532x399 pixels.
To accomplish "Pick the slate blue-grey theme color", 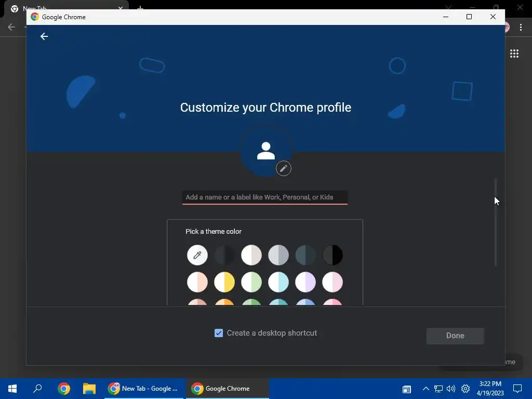I will tap(305, 255).
